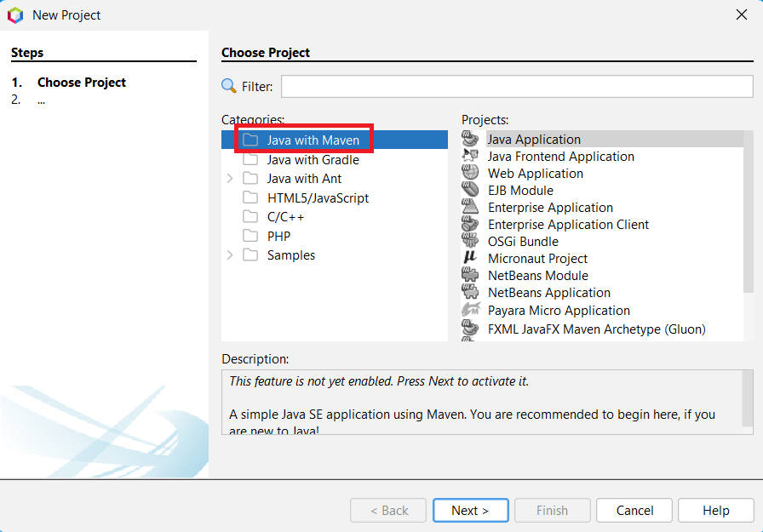Select the HTML5/JavaScript category
The image size is (763, 532).
tap(318, 198)
